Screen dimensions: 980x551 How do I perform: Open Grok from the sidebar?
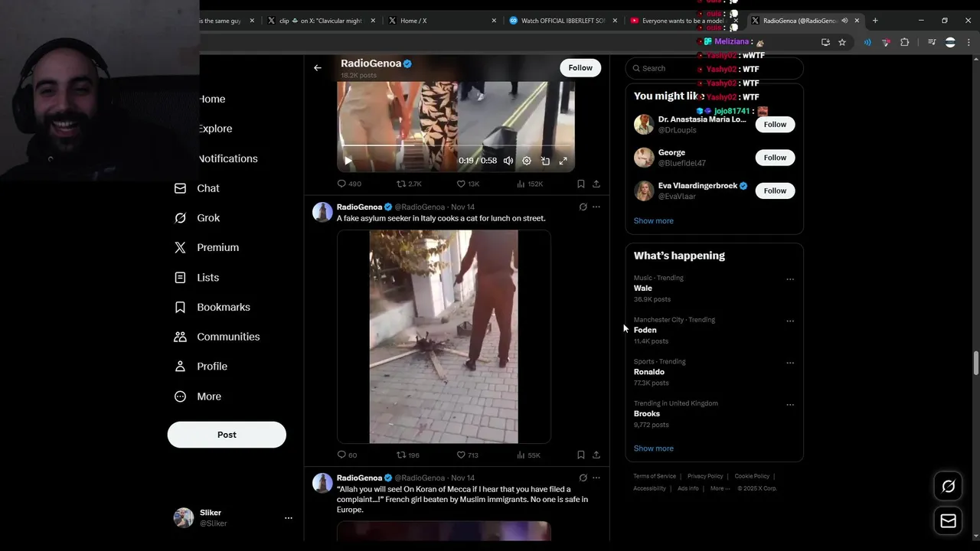[x=198, y=218]
